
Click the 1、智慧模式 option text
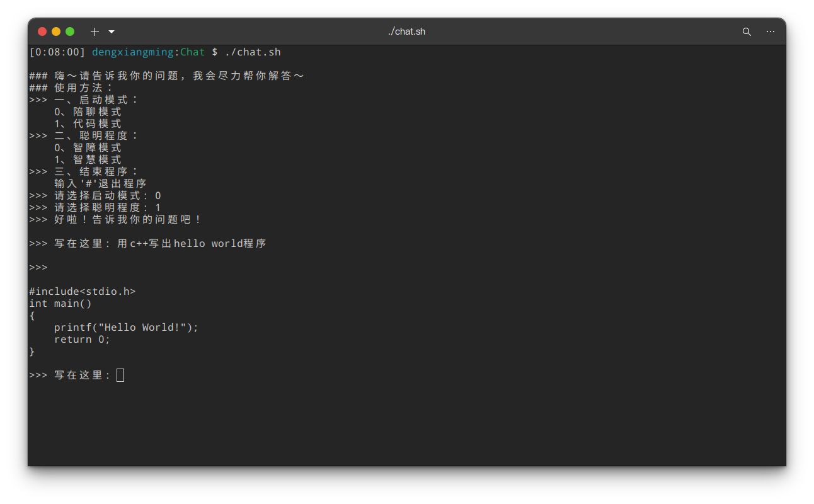[x=88, y=160]
